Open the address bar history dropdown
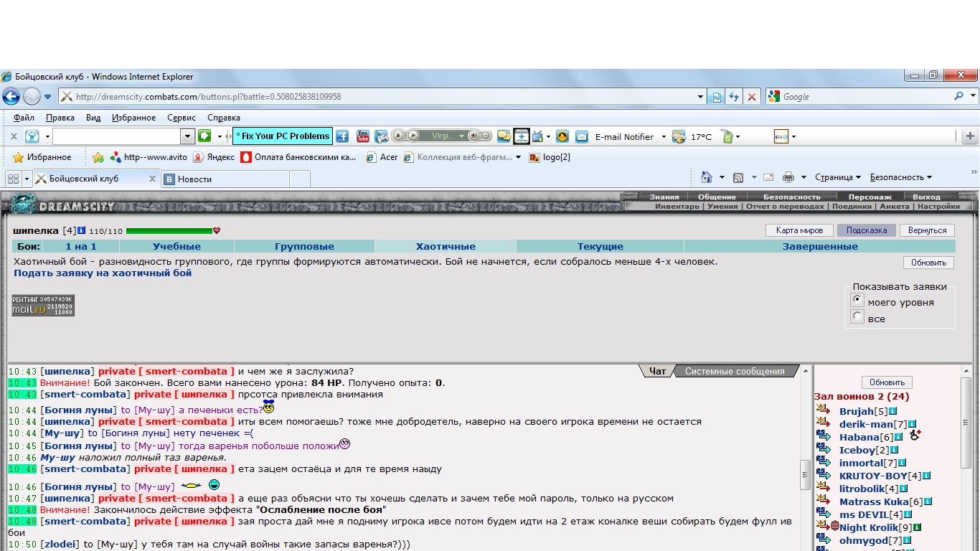This screenshot has height=551, width=980. tap(701, 97)
